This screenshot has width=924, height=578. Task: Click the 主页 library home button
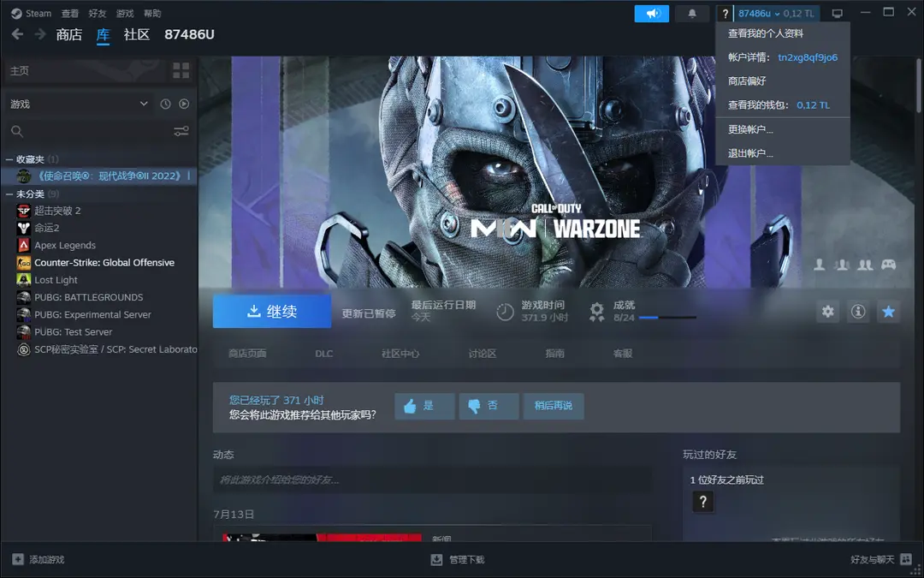(x=86, y=71)
